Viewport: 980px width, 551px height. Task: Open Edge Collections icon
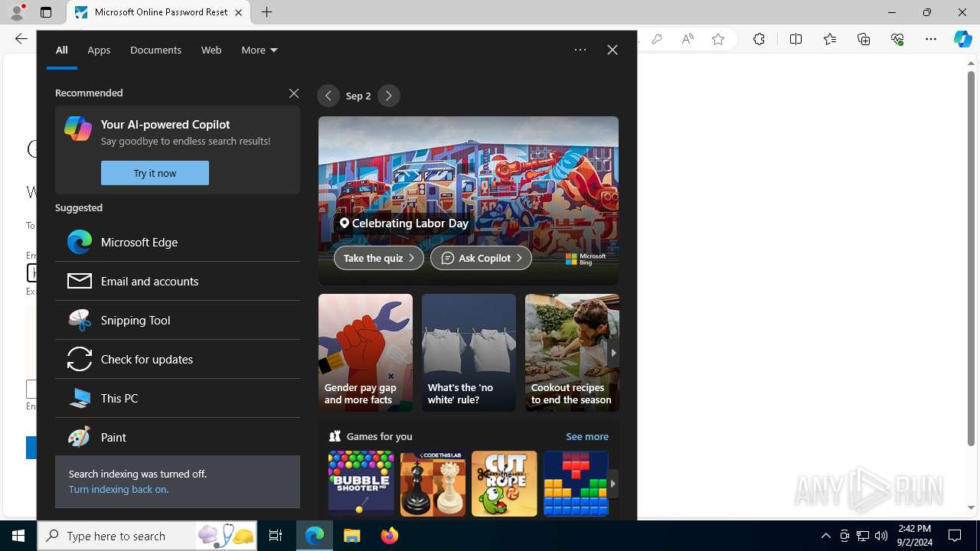click(864, 39)
